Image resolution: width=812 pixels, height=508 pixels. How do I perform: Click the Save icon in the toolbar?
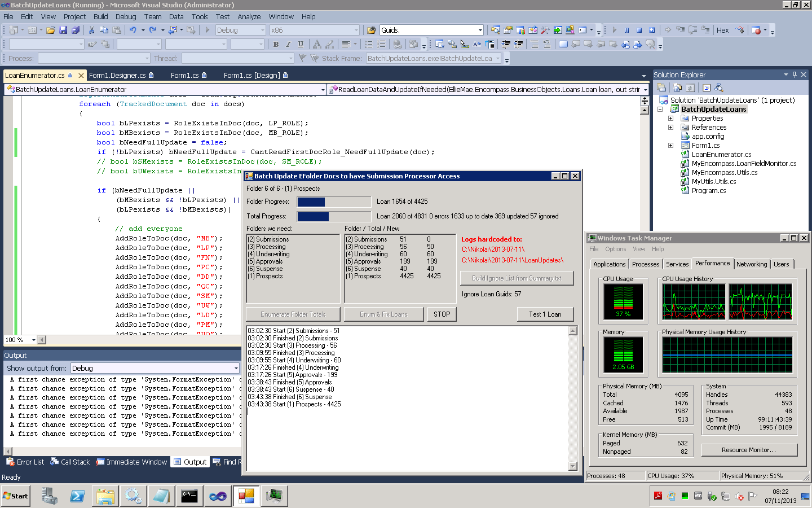click(63, 30)
